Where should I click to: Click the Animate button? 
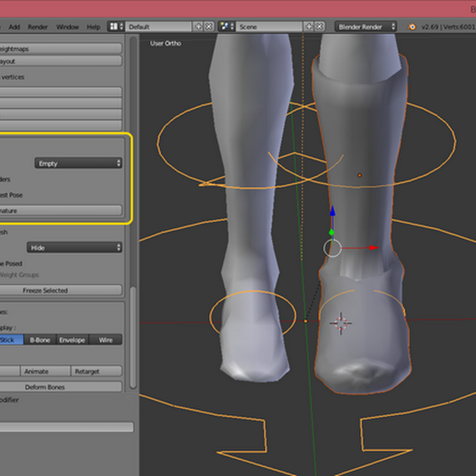(45, 371)
